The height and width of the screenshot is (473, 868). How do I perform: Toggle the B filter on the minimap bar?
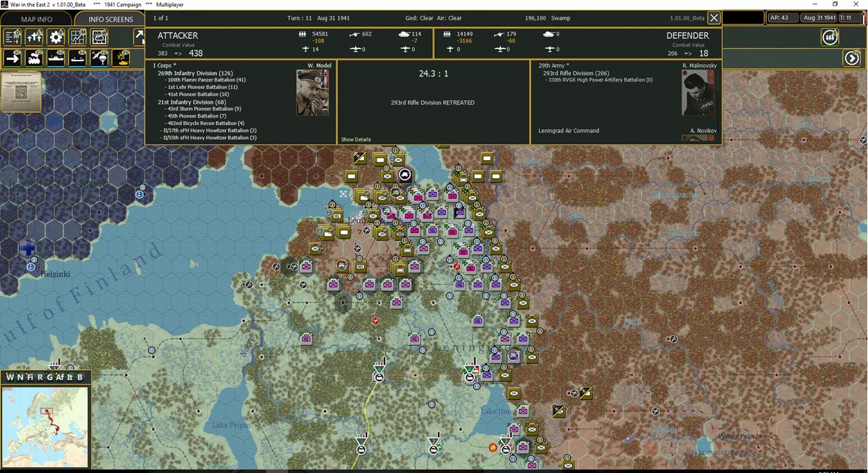point(80,378)
